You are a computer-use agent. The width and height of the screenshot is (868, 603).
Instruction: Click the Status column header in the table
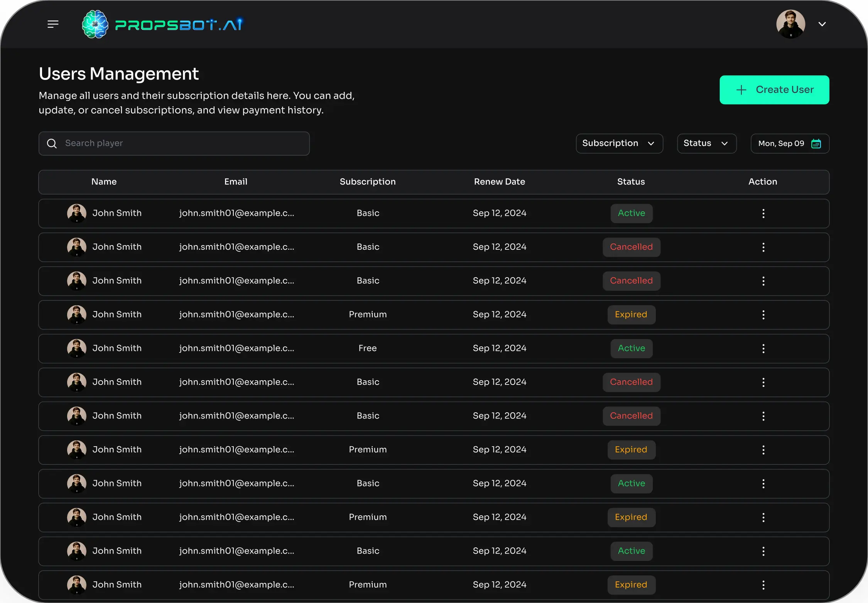pos(631,181)
